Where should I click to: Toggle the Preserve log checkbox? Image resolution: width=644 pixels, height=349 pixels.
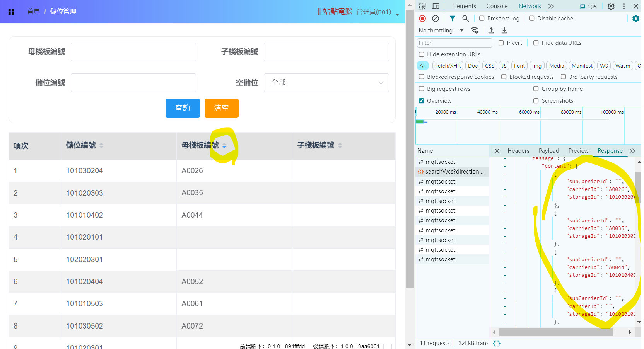point(482,19)
